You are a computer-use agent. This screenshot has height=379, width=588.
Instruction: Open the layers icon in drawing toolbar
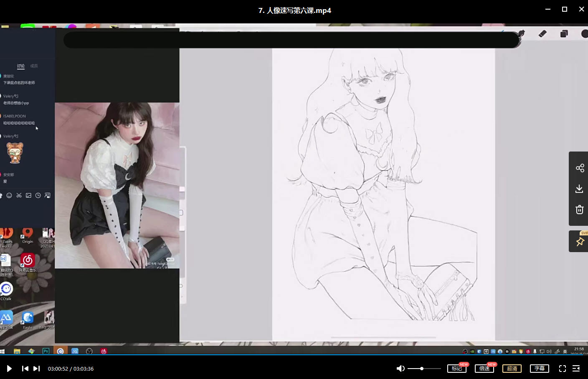564,34
